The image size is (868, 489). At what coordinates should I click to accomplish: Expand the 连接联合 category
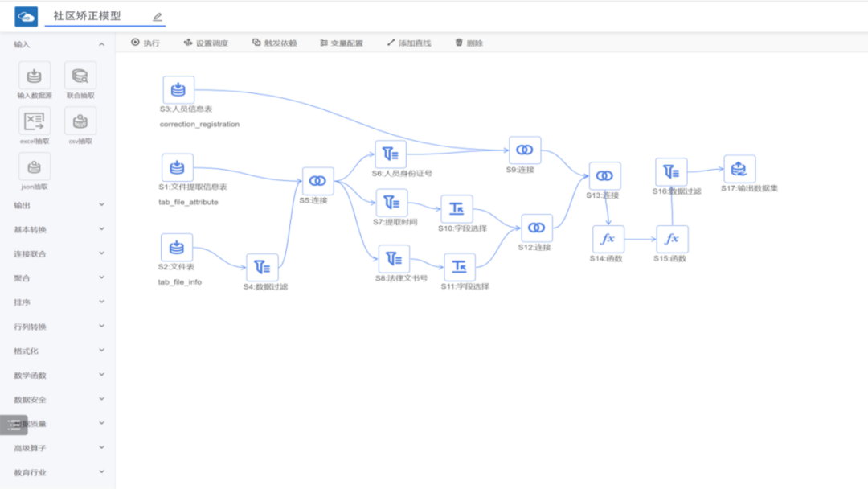click(x=101, y=253)
